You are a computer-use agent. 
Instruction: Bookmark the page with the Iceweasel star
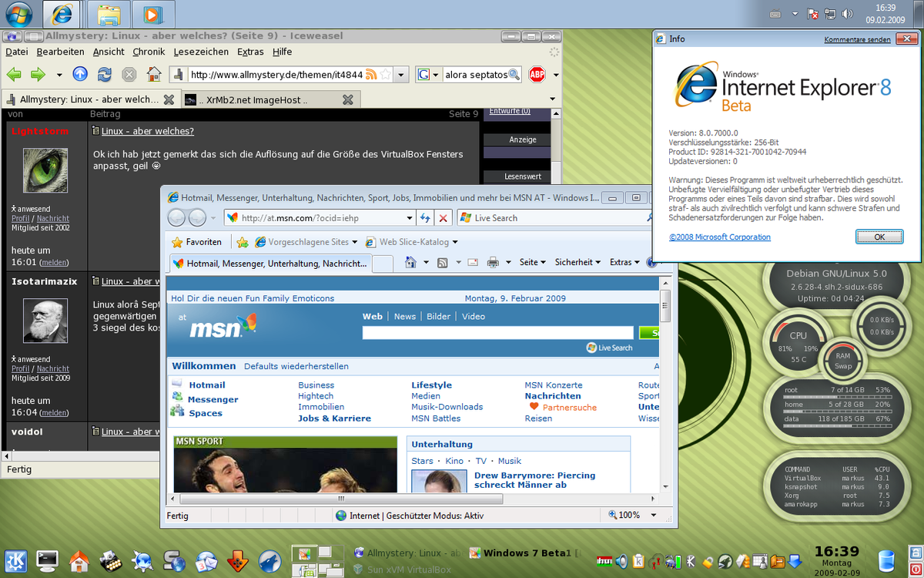pyautogui.click(x=387, y=75)
